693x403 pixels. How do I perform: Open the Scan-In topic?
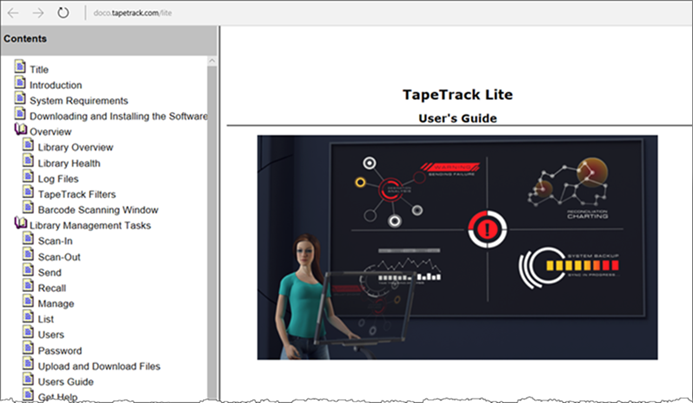[x=55, y=241]
